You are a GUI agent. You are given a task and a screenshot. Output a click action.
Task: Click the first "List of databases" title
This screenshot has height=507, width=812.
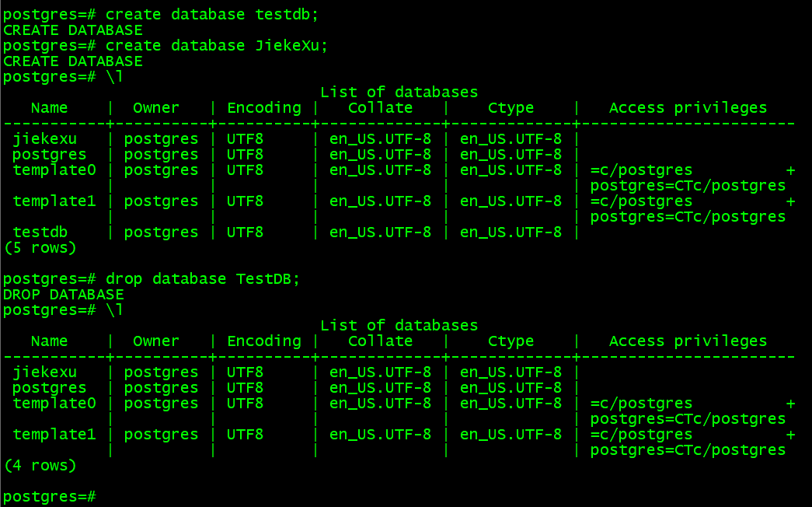coord(399,93)
